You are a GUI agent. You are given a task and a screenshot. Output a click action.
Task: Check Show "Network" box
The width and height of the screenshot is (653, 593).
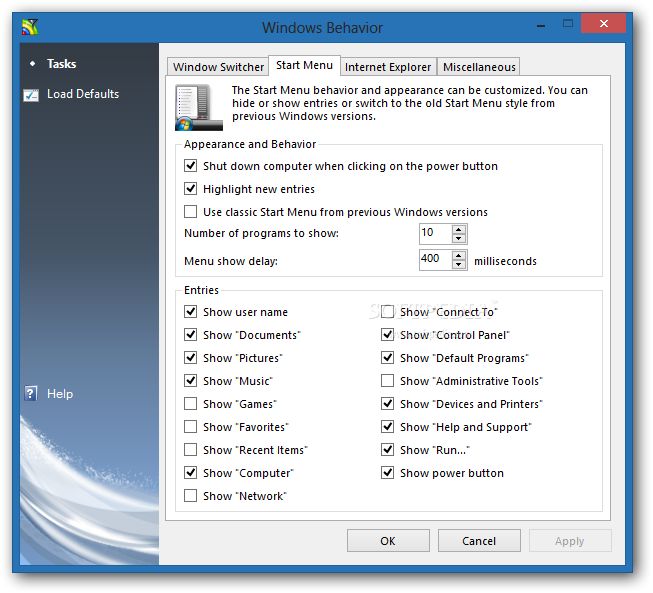tap(191, 496)
